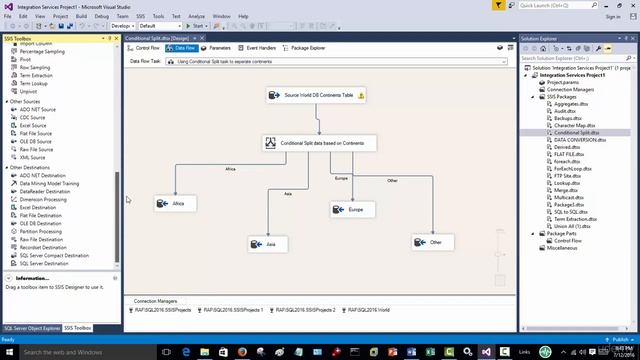Click Search the web and Windows box
640x360 pixels.
87,352
